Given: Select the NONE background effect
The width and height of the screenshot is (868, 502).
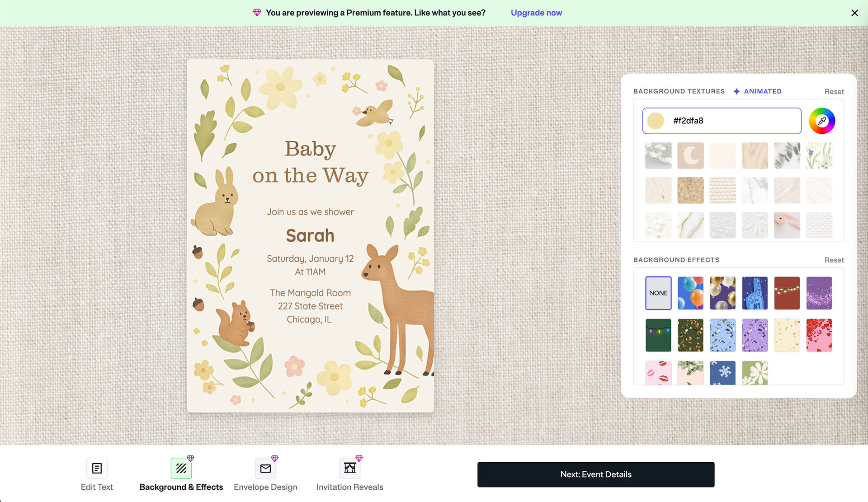Looking at the screenshot, I should pos(658,293).
